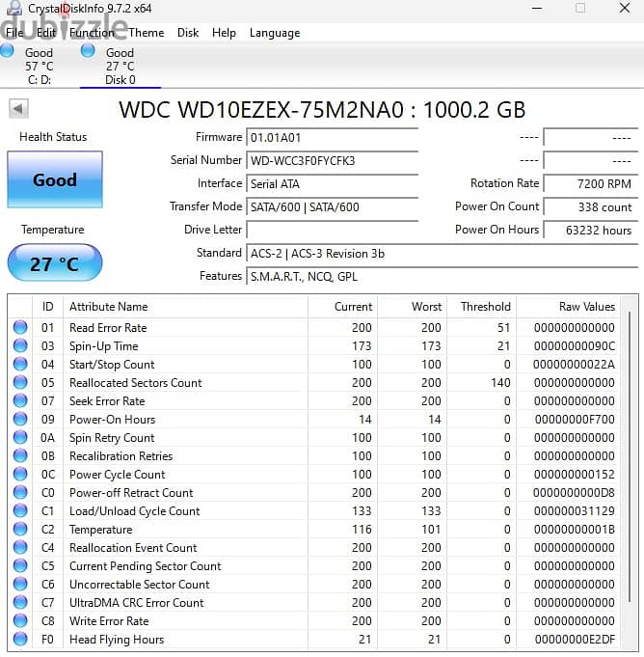Click the Features field
Screen dimensions: 644x657
443,276
